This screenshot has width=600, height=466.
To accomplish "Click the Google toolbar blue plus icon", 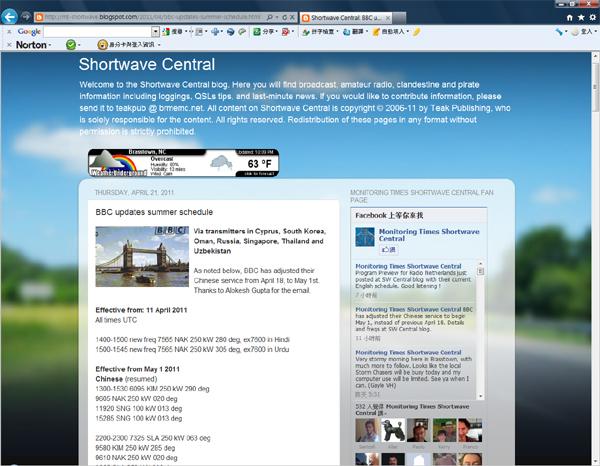I will [215, 32].
